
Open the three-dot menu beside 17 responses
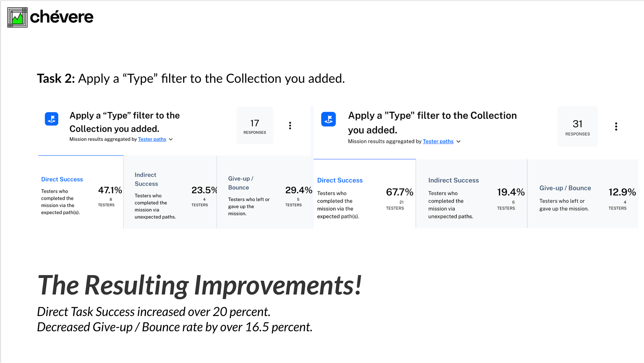(x=290, y=126)
